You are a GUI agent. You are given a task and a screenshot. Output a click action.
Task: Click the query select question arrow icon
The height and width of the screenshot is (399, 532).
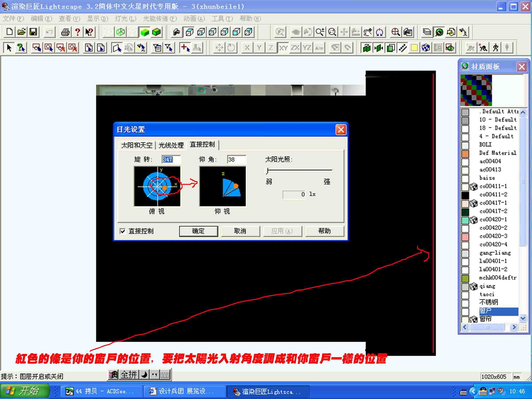21,48
